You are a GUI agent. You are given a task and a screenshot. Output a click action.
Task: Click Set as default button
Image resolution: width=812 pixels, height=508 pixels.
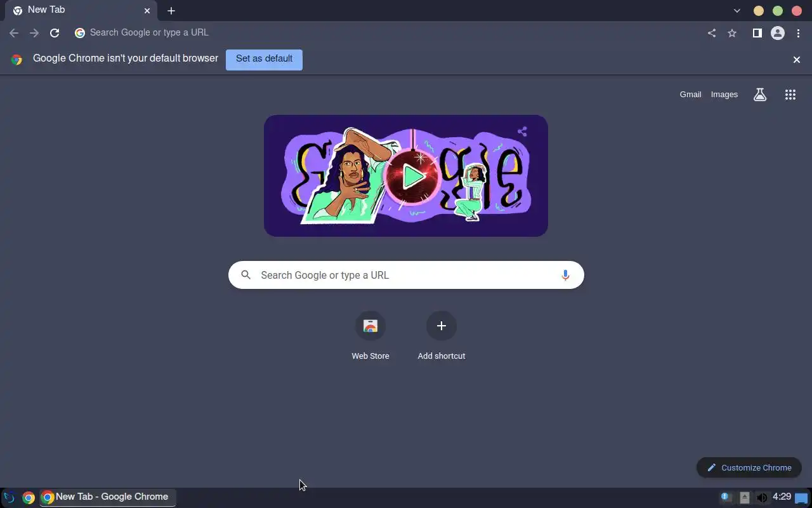click(x=264, y=60)
